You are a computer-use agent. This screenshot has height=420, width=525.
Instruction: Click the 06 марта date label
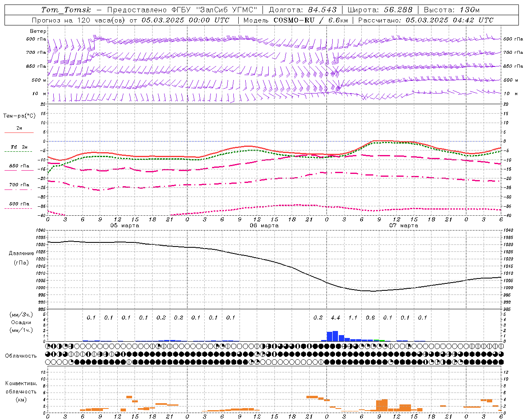pyautogui.click(x=264, y=226)
